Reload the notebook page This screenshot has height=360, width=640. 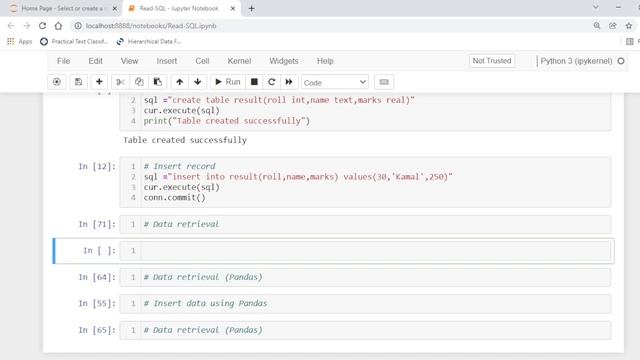(42, 26)
